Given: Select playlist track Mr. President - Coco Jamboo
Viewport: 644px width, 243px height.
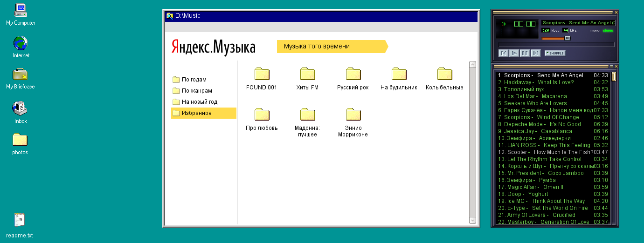Looking at the screenshot, I should (x=553, y=173).
